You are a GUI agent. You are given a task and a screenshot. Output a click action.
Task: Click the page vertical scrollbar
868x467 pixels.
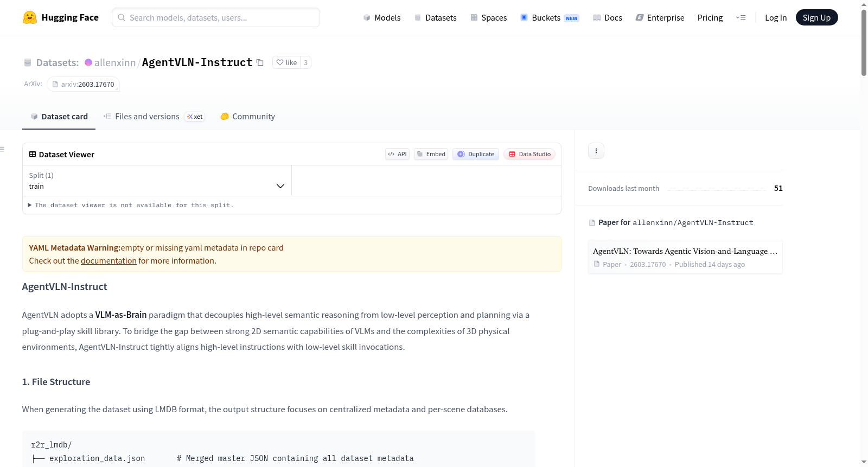864,43
